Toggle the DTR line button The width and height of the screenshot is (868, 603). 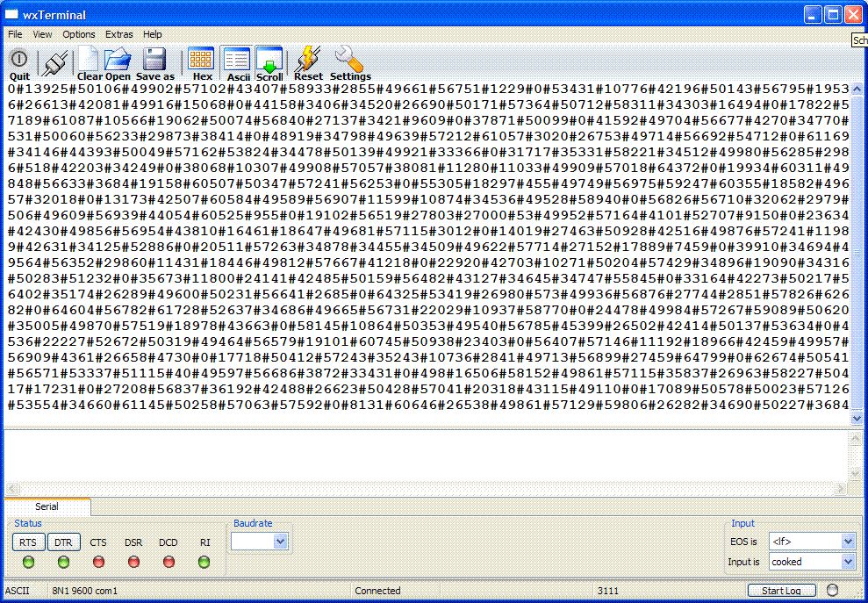point(64,542)
